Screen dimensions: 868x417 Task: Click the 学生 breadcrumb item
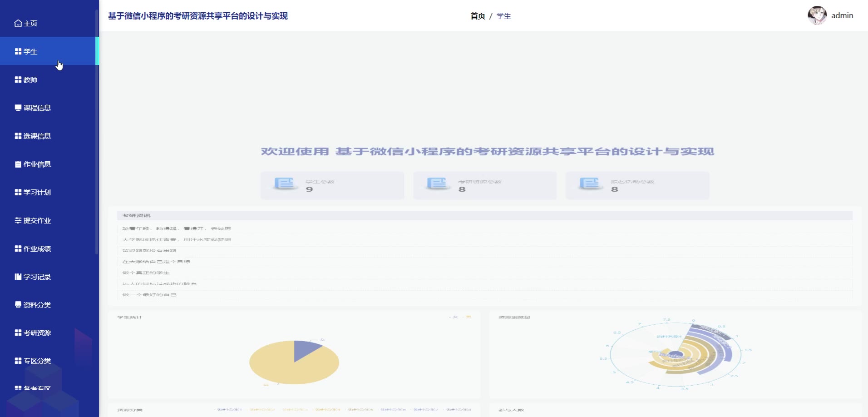tap(503, 16)
